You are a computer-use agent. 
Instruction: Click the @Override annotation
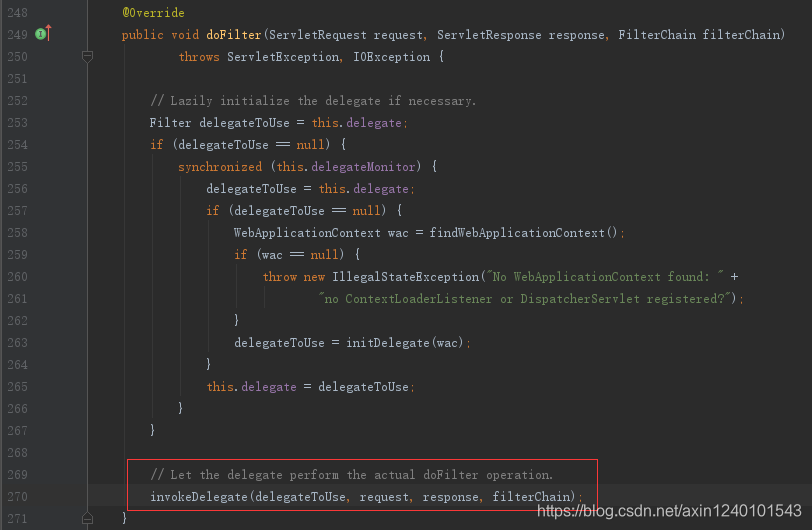coord(153,12)
